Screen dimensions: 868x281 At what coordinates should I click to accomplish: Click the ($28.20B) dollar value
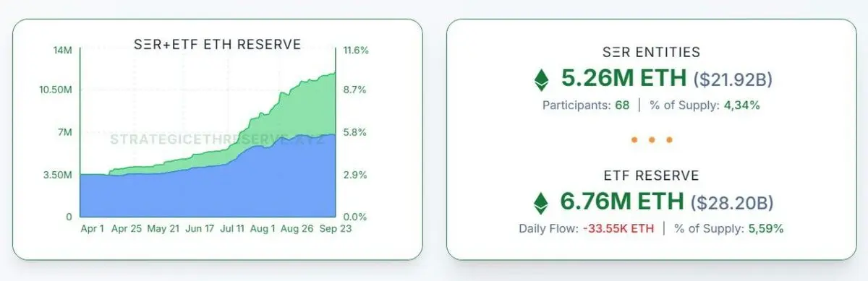[x=733, y=202]
